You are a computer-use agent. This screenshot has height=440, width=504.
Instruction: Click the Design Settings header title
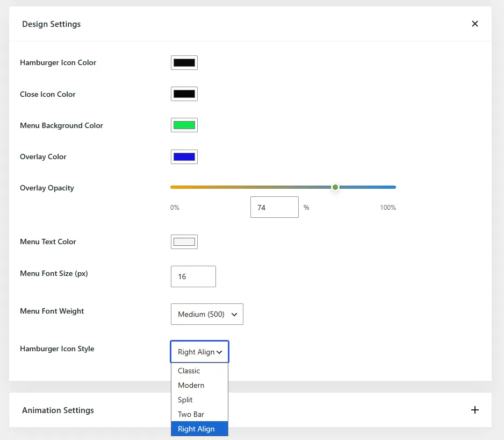52,24
